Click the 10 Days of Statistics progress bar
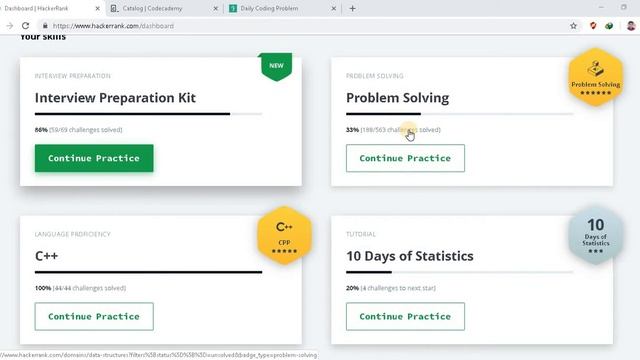 click(460, 272)
